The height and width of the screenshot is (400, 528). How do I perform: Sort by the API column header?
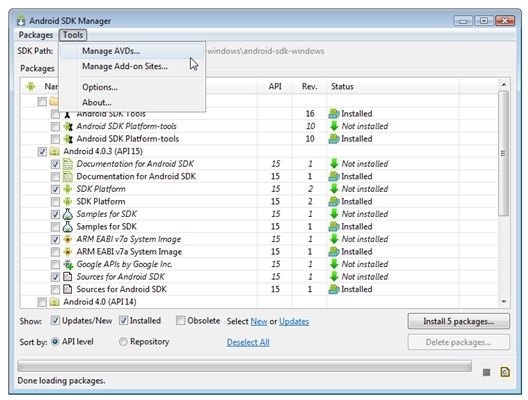[275, 87]
